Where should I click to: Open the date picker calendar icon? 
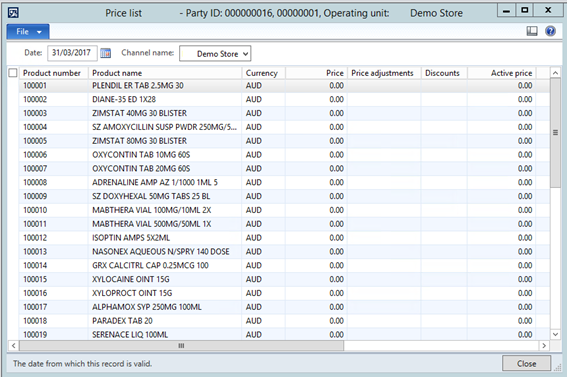tap(106, 53)
